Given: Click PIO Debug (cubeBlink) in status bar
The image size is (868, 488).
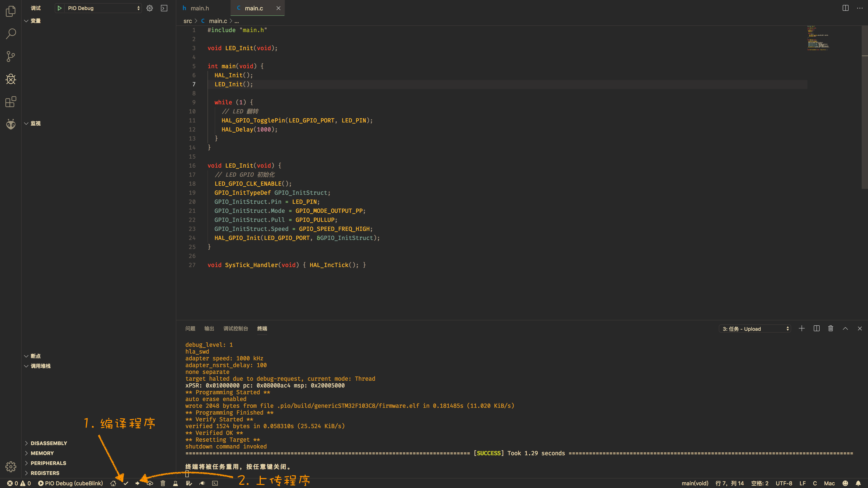Looking at the screenshot, I should pos(71,483).
